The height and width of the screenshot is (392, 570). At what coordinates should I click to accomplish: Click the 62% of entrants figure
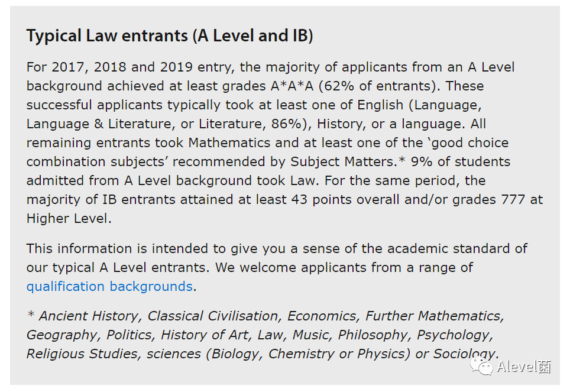[379, 86]
